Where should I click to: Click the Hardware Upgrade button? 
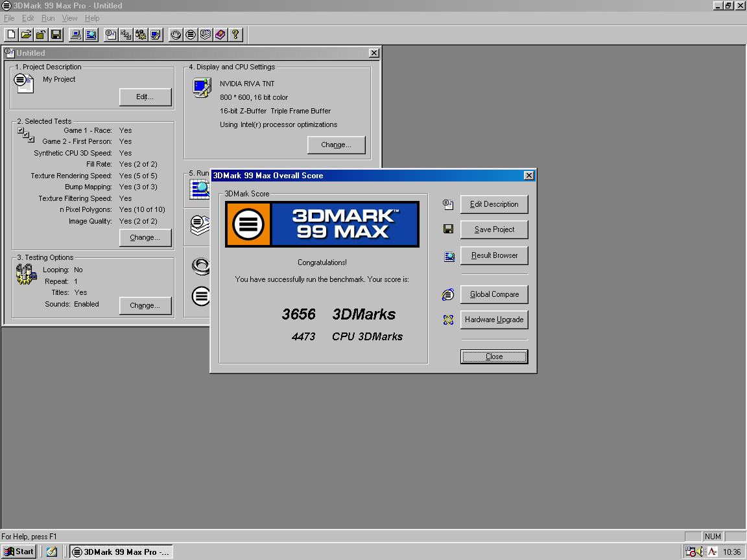point(494,320)
